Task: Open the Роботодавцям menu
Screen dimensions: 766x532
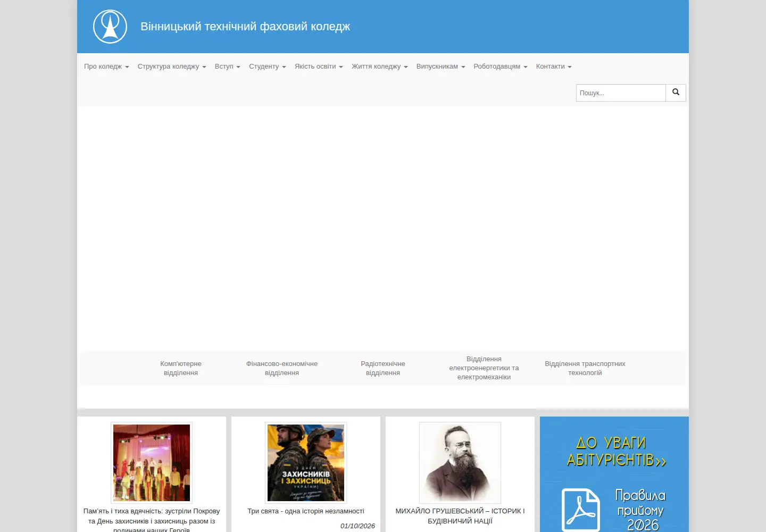Action: 501,66
